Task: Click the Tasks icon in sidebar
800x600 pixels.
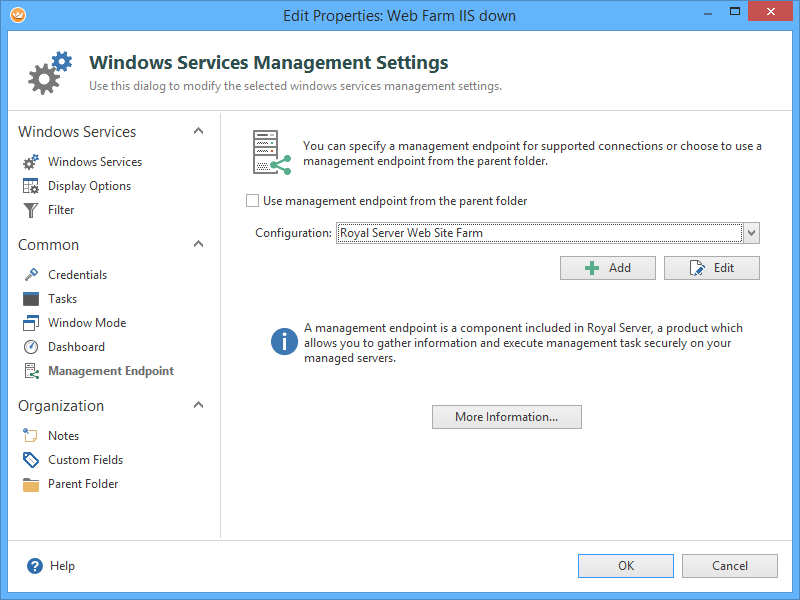Action: [30, 299]
